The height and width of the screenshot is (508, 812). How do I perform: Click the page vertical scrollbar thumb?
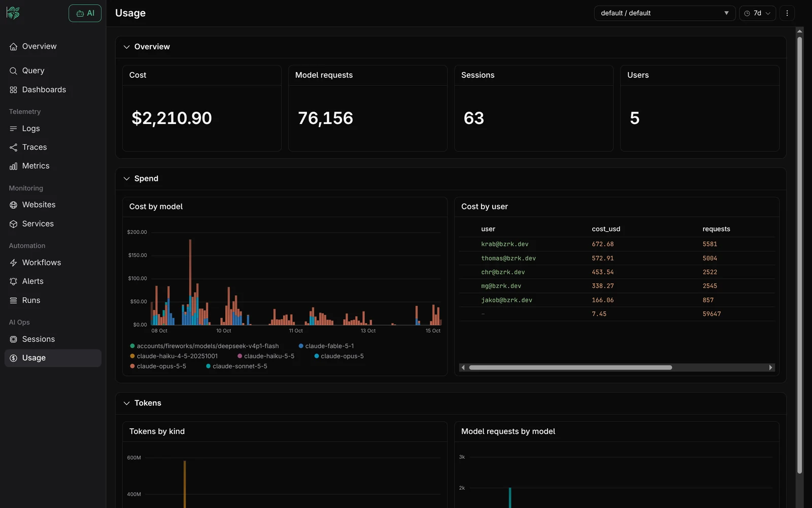coord(799,255)
